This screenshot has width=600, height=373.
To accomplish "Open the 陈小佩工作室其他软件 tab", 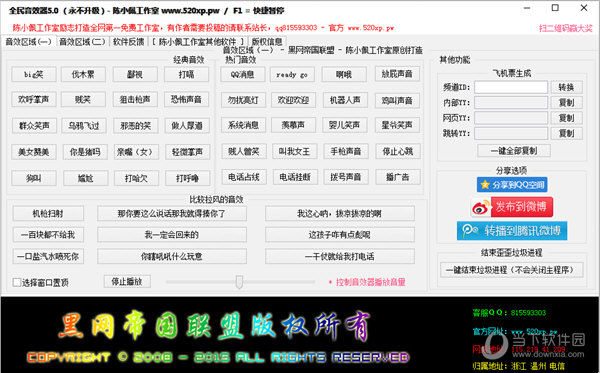I will click(197, 41).
